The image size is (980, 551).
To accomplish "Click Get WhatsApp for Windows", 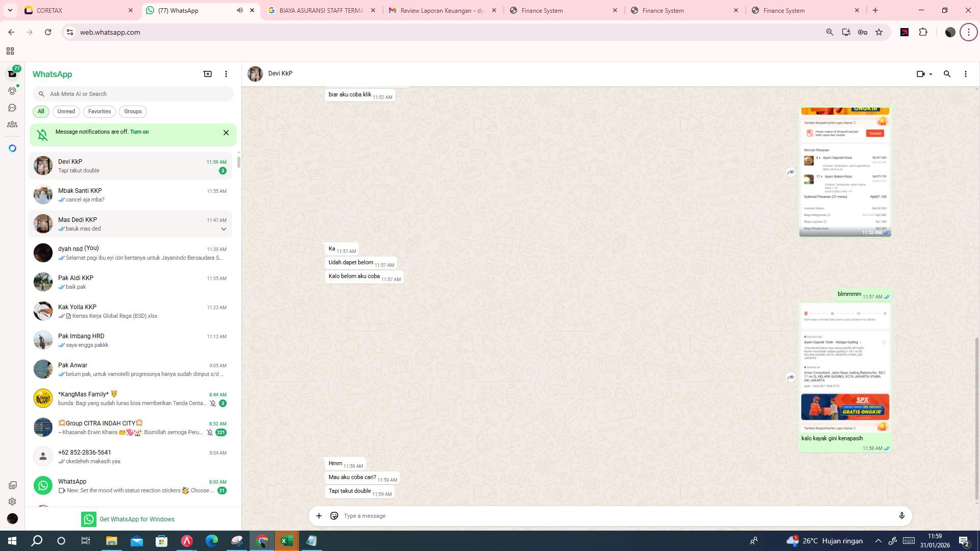I will point(137,519).
